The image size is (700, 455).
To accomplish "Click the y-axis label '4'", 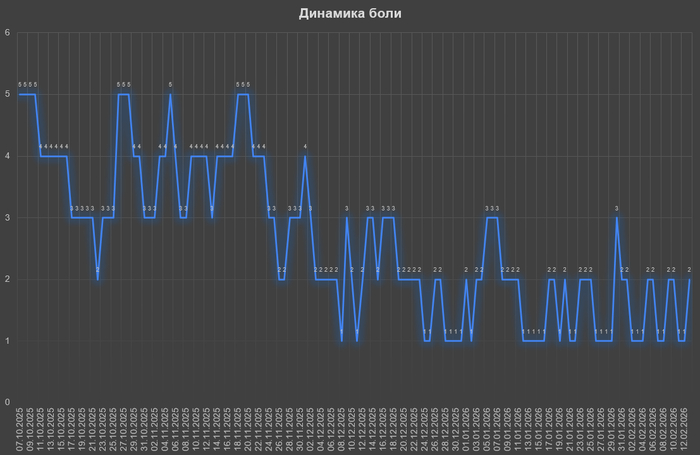I will [x=7, y=156].
